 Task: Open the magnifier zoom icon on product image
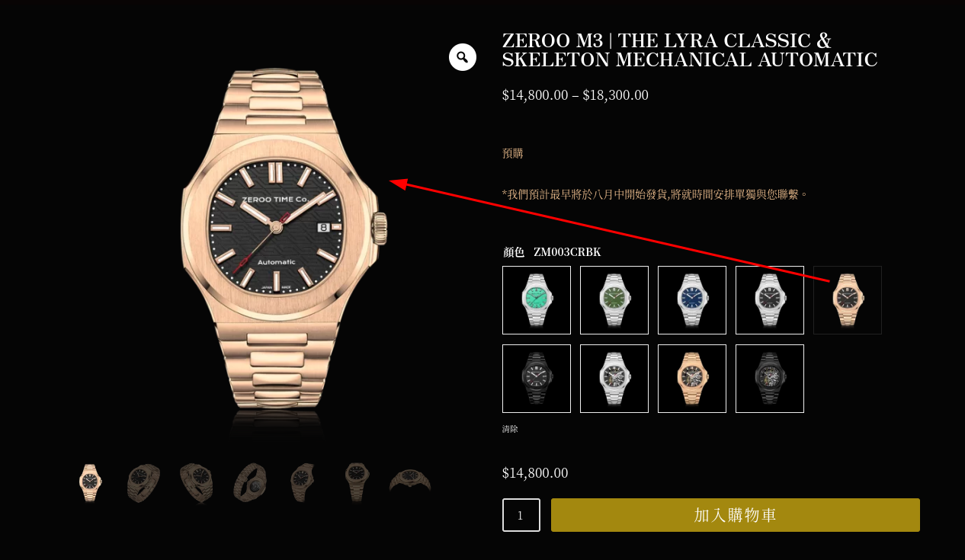click(x=463, y=57)
